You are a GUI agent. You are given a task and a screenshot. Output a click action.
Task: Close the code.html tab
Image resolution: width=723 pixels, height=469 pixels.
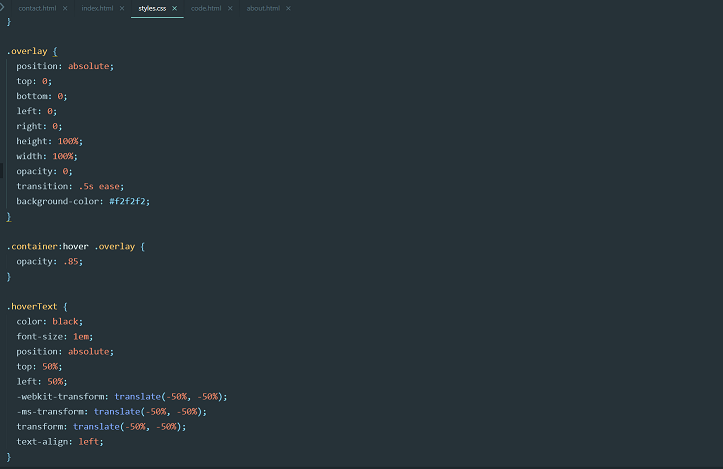pyautogui.click(x=230, y=8)
